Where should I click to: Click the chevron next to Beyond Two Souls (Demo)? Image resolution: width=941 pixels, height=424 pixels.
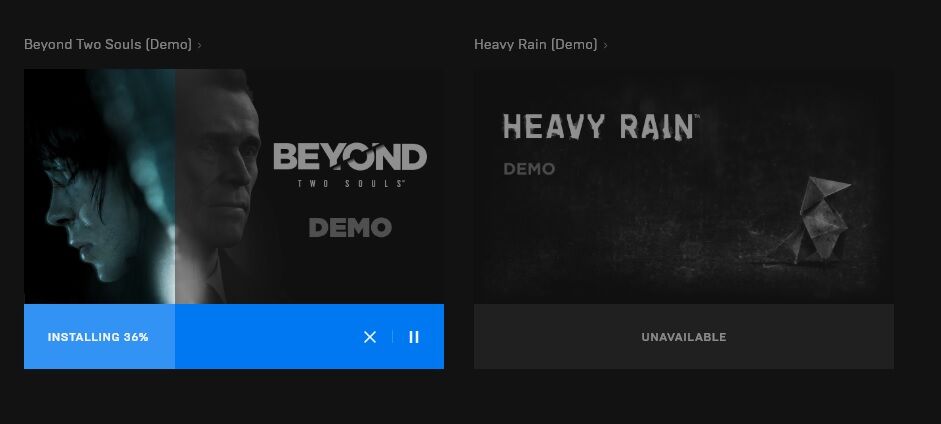199,45
